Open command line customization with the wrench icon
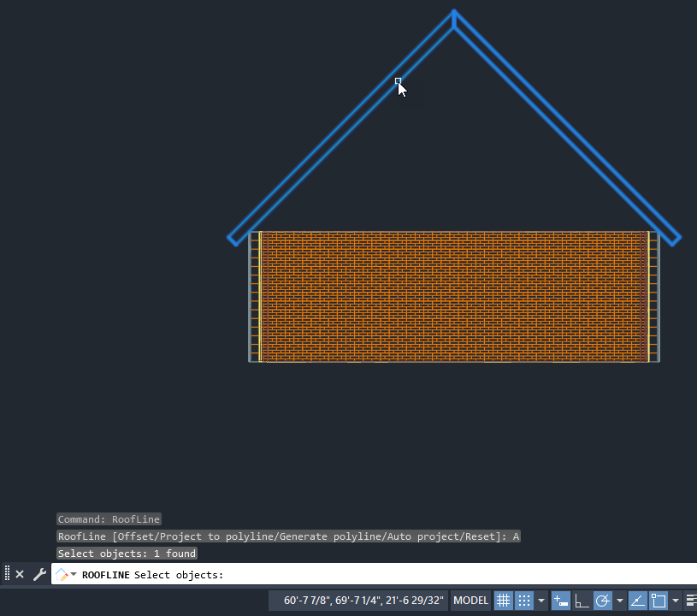697x616 pixels. [39, 574]
